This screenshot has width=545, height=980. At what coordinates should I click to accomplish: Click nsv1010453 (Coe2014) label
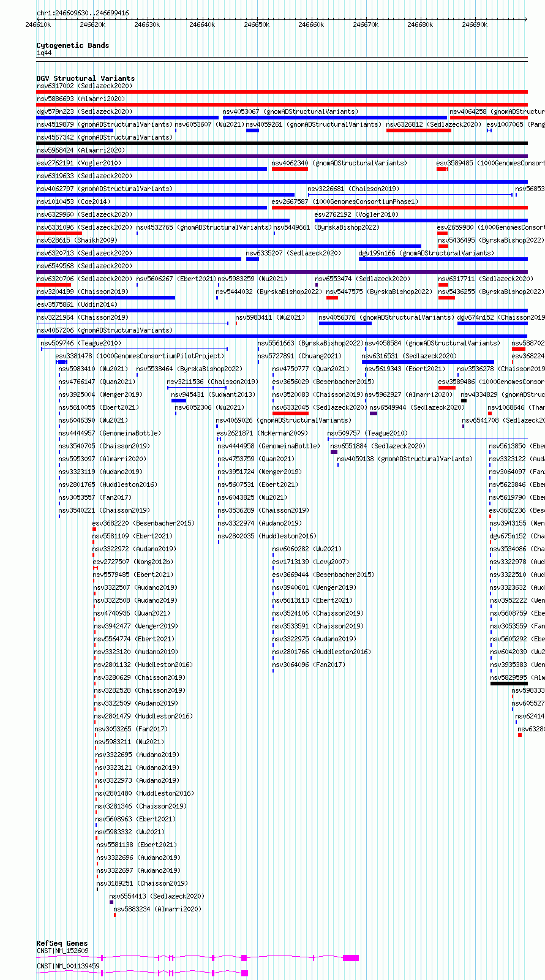pos(73,202)
